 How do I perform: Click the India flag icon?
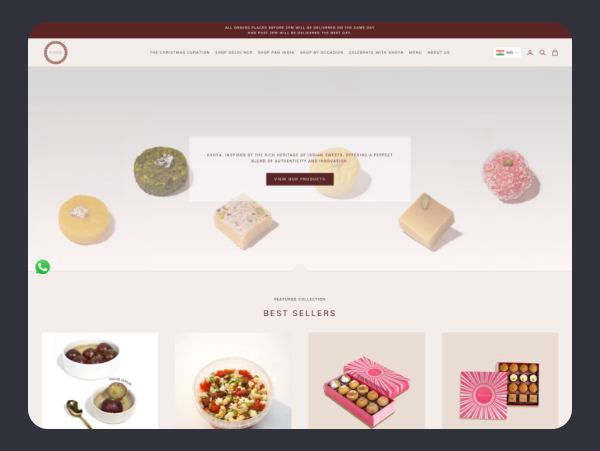pos(500,53)
